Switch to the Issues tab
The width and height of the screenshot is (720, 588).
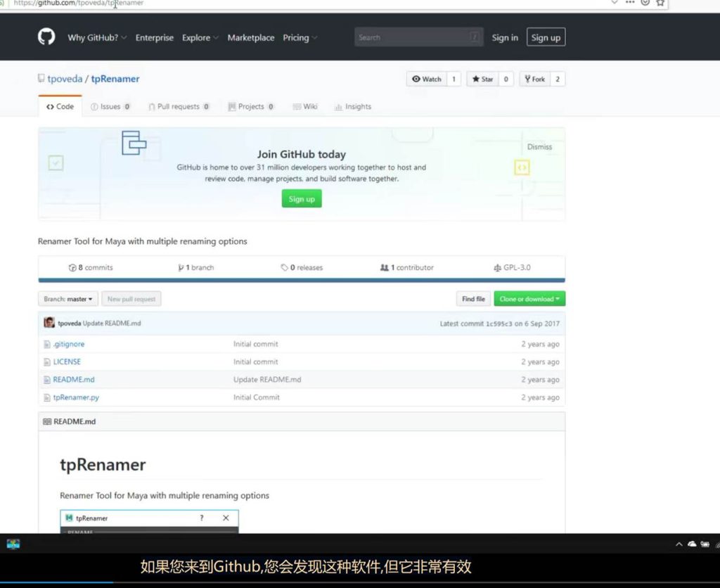tap(110, 107)
